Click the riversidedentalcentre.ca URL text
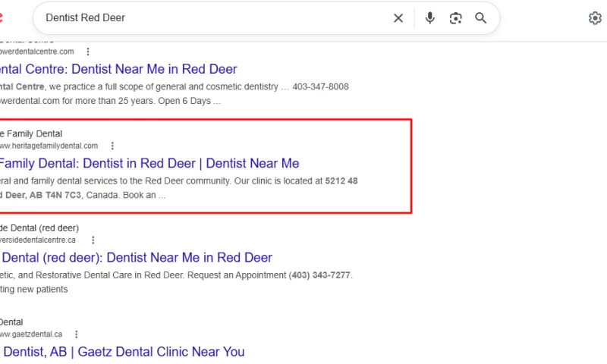 click(37, 240)
